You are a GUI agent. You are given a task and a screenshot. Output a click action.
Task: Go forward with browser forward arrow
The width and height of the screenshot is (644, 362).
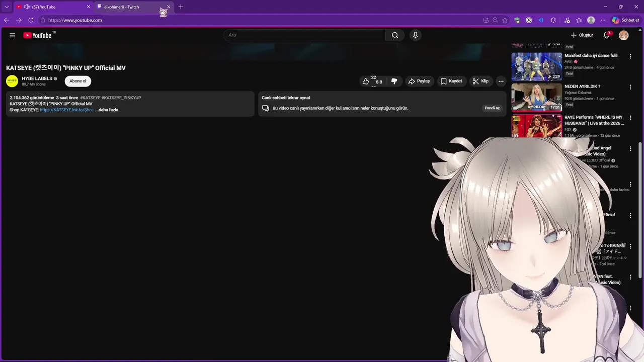(19, 20)
